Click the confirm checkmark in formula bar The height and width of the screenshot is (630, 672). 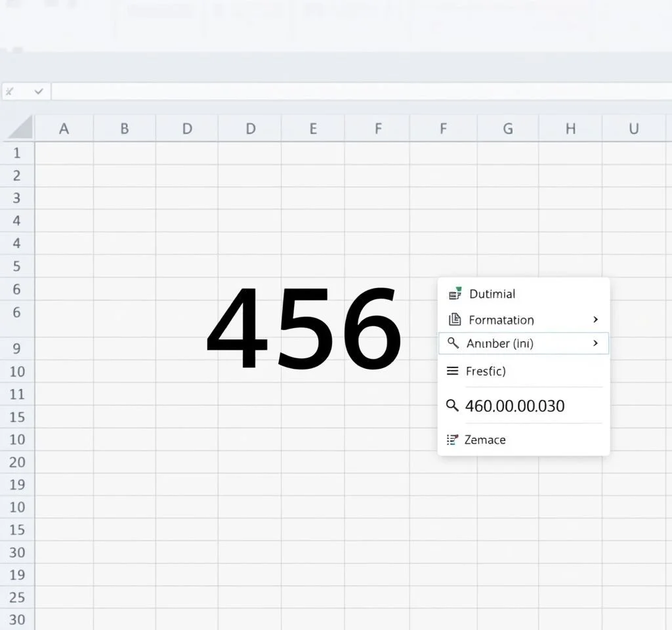point(38,92)
